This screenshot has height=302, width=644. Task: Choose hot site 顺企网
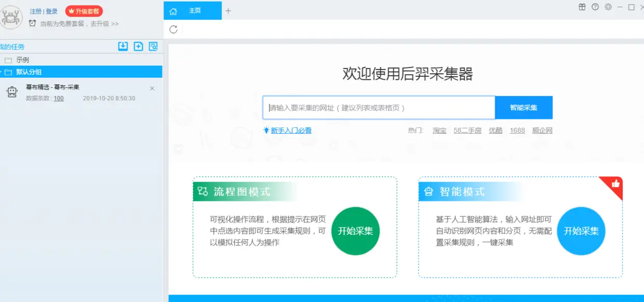(x=542, y=130)
